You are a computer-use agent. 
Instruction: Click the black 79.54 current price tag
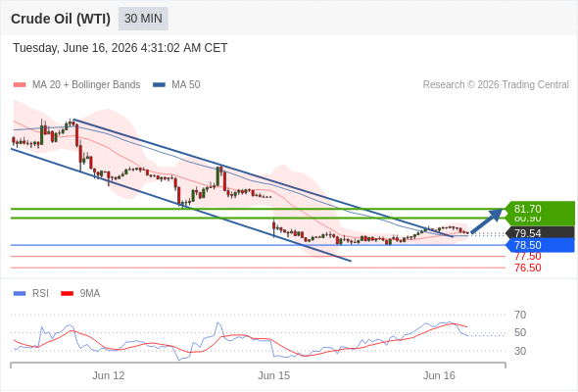point(540,233)
